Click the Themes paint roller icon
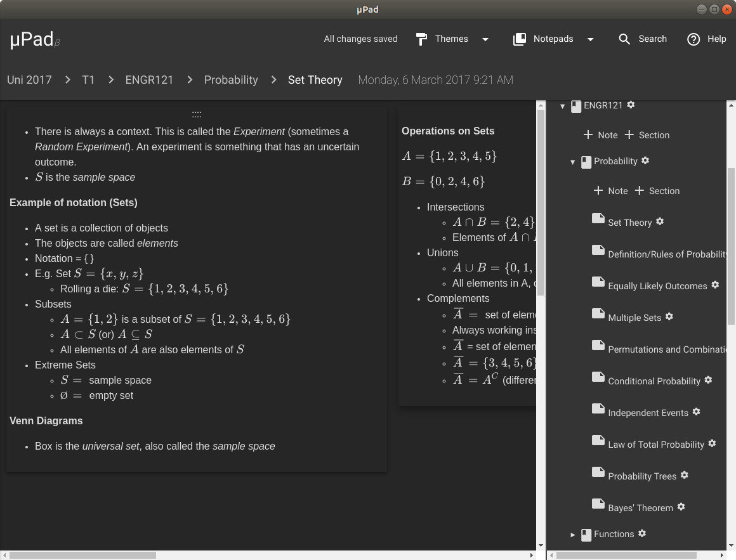Viewport: 736px width, 560px height. tap(421, 39)
